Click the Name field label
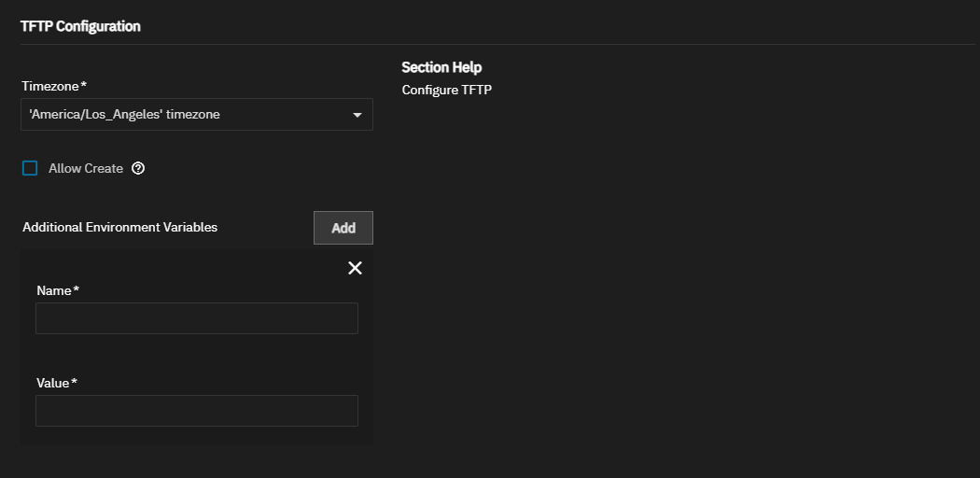The width and height of the screenshot is (980, 478). click(x=54, y=290)
